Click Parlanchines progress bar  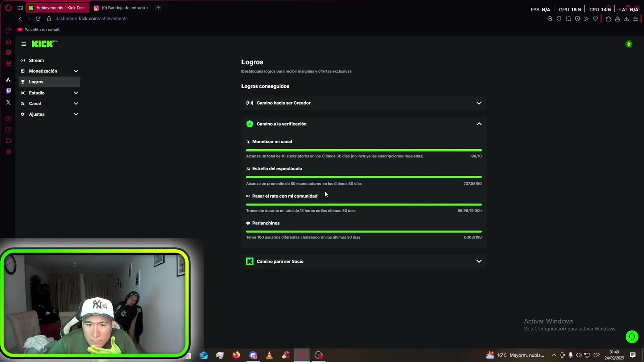[364, 232]
